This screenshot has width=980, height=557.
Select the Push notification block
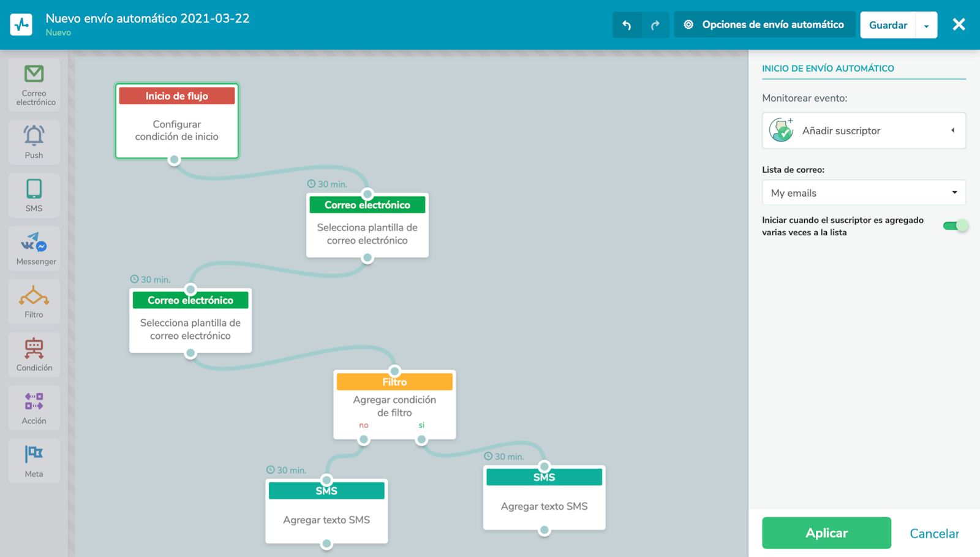pyautogui.click(x=34, y=142)
